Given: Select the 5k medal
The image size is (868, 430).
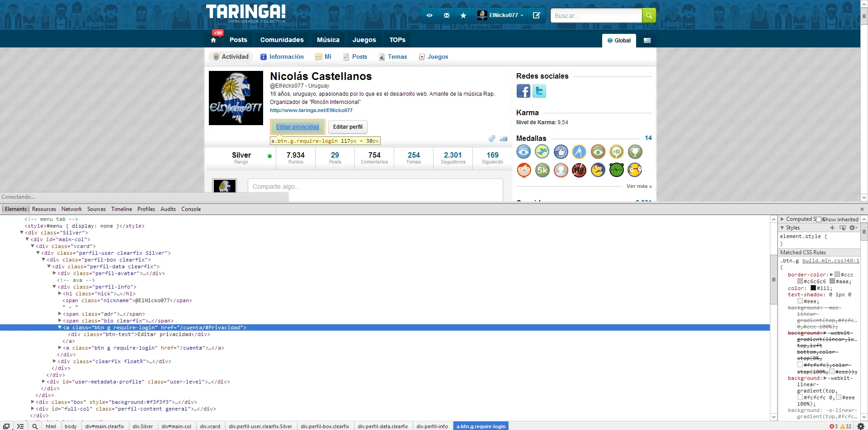Looking at the screenshot, I should point(542,170).
